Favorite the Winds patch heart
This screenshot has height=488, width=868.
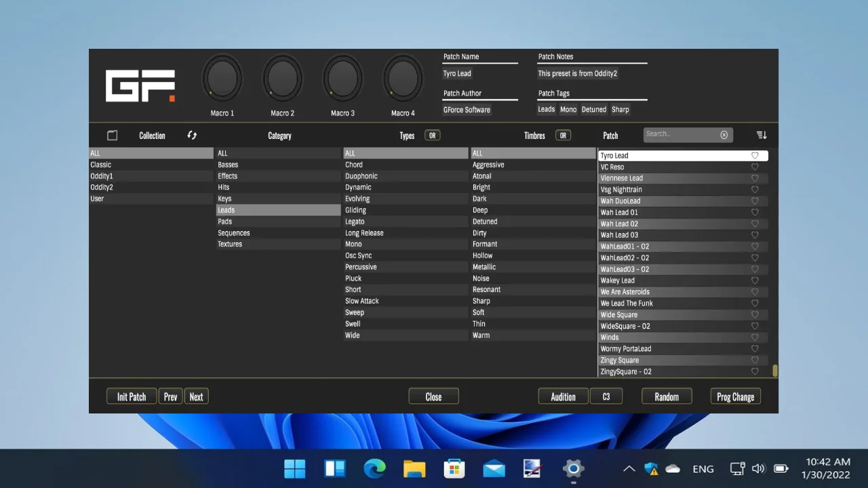[x=755, y=338]
